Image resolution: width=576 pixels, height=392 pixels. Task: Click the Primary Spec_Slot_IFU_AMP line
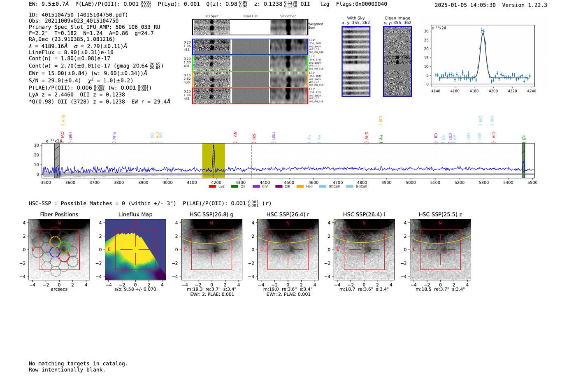point(95,27)
